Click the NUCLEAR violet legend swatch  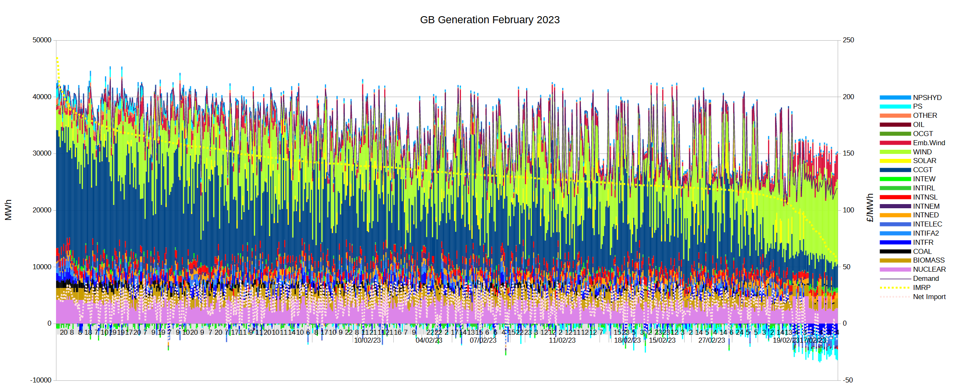coord(895,270)
